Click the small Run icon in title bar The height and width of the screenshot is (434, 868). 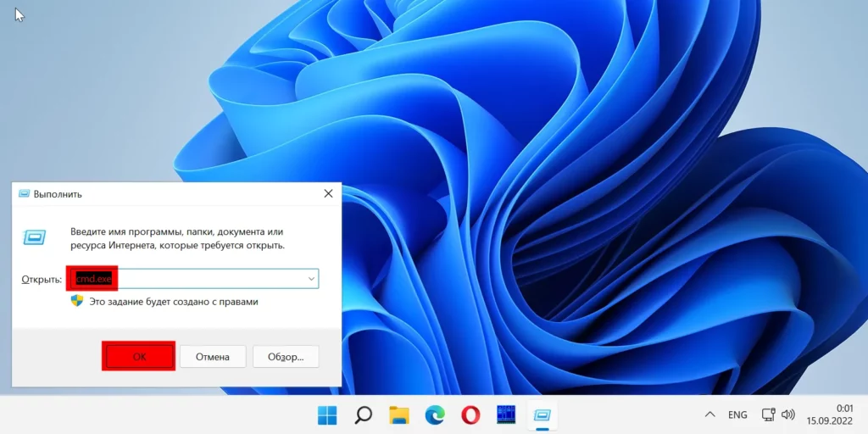click(23, 194)
